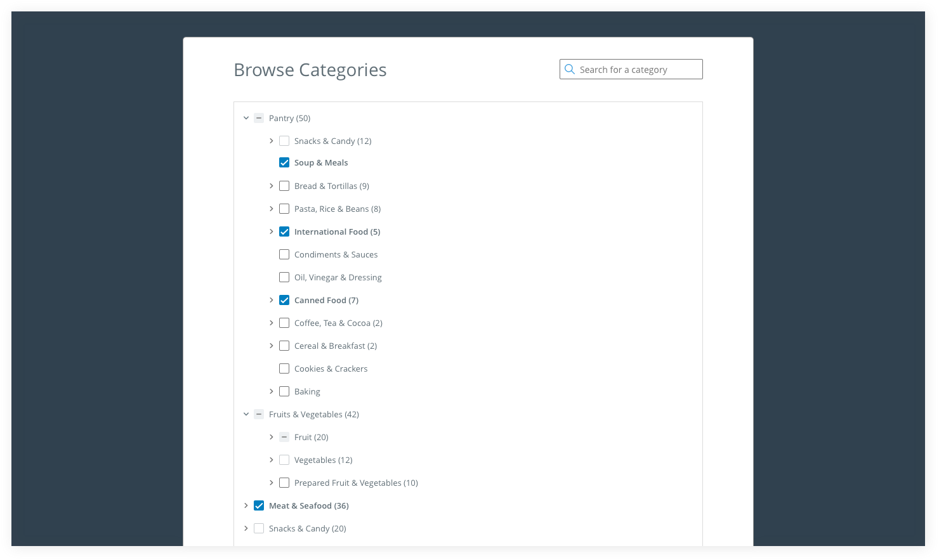Viewport: 939px width, 560px height.
Task: Uncheck International Food checkbox
Action: tap(284, 231)
